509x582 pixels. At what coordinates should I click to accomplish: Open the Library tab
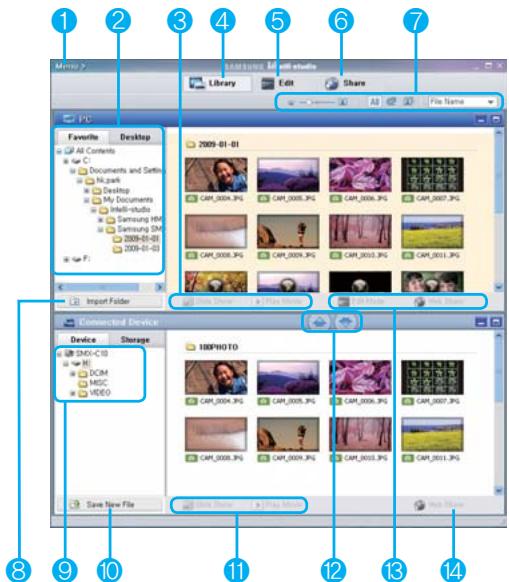218,83
